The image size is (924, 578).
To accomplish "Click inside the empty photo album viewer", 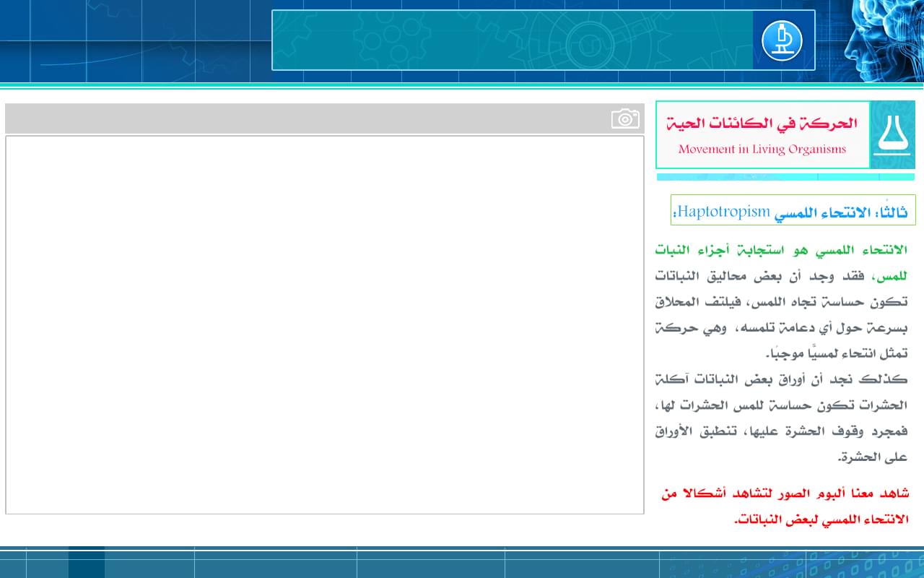I will pyautogui.click(x=324, y=324).
